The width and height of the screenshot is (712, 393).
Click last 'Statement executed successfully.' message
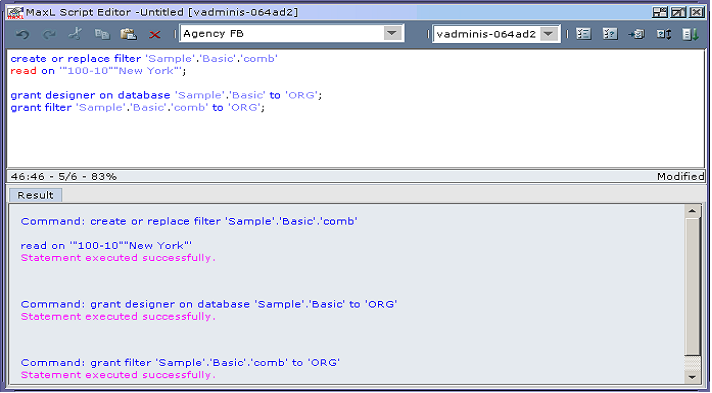click(x=118, y=375)
